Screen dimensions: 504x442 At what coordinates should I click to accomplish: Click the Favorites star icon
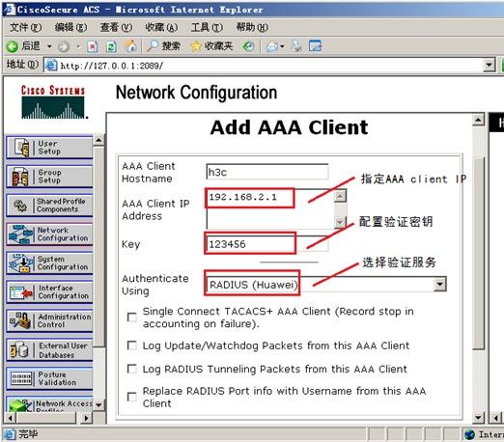click(196, 46)
